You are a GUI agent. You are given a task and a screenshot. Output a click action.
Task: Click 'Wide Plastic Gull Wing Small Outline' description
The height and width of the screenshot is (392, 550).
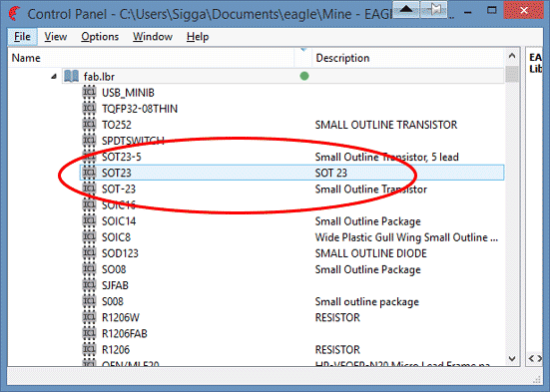[x=406, y=237]
